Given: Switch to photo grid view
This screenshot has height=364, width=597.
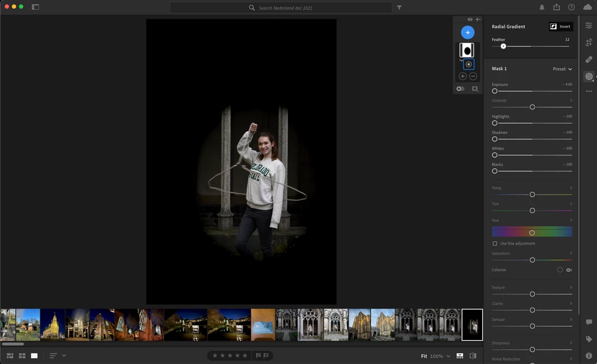Looking at the screenshot, I should (10, 356).
